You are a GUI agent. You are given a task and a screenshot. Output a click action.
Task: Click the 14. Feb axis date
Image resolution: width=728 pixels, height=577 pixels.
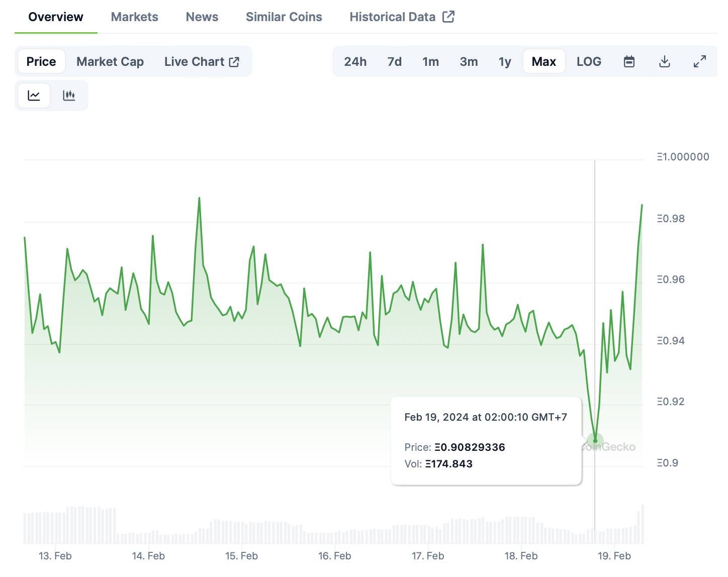click(148, 556)
